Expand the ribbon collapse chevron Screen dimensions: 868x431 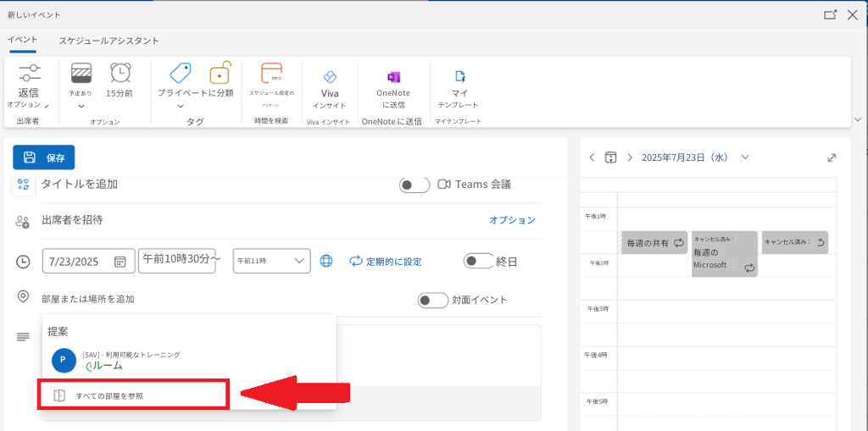858,119
